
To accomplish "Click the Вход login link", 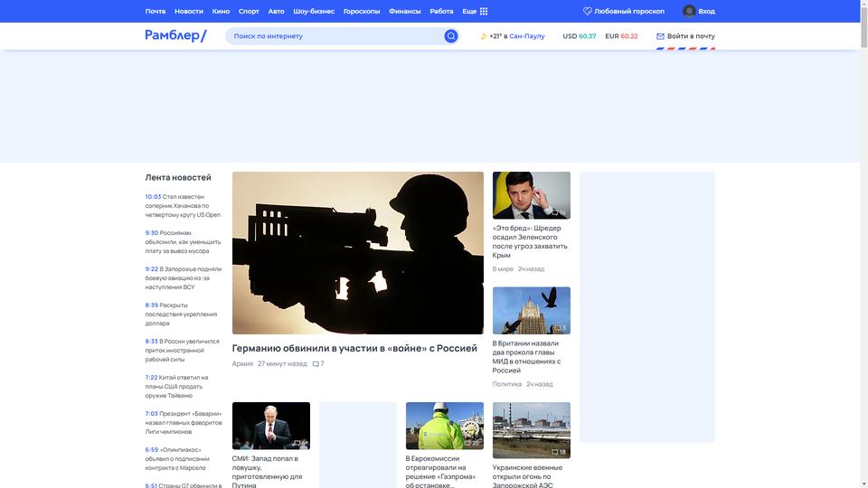I will point(706,11).
